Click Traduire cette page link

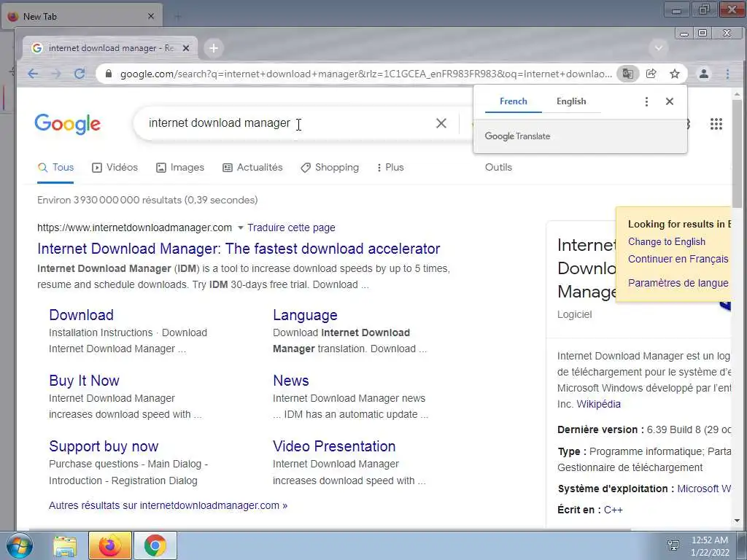(291, 228)
